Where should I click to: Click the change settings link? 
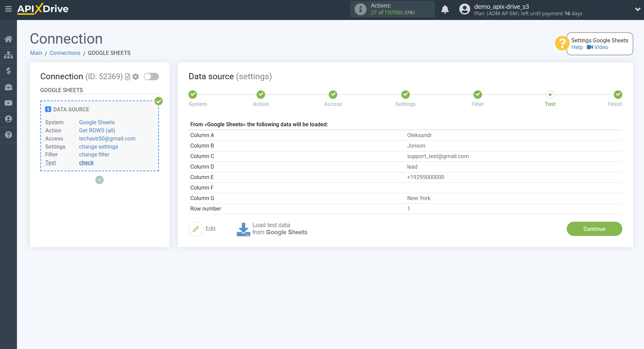(x=98, y=147)
